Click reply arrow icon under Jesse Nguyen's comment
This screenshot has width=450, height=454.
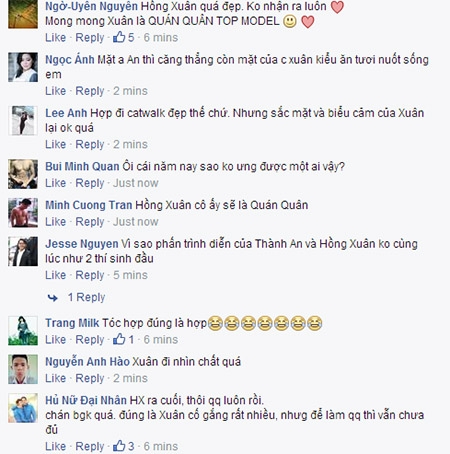pyautogui.click(x=53, y=297)
